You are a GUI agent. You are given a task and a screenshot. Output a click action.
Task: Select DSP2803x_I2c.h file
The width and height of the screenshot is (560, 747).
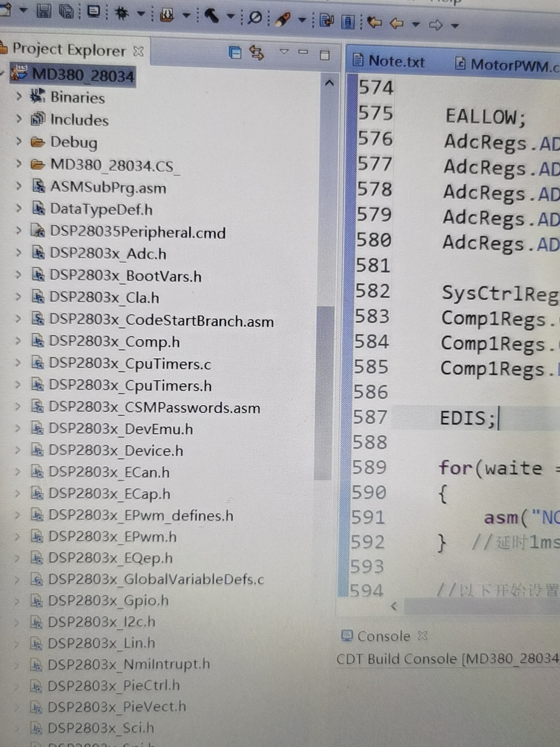tap(101, 621)
